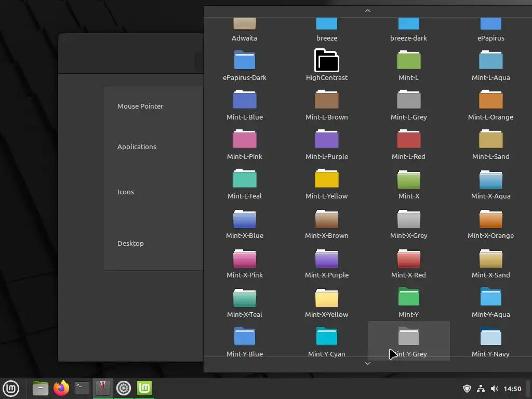This screenshot has width=532, height=399.
Task: Select Mint-L-Orange icon theme
Action: click(x=490, y=105)
